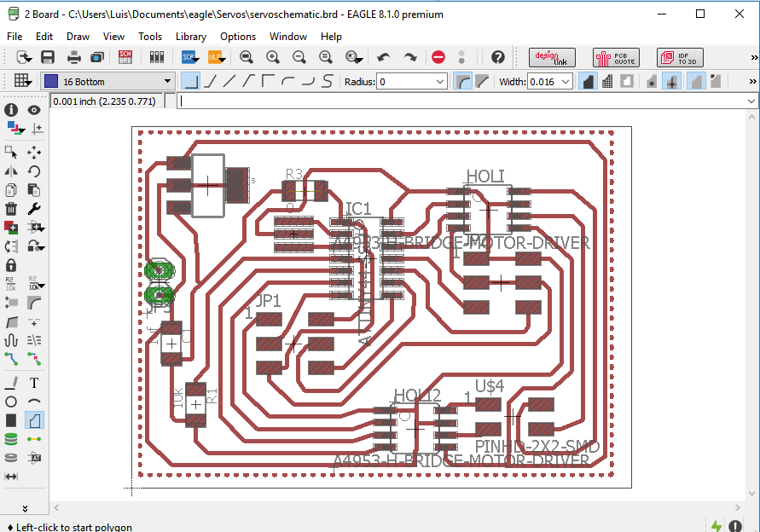Select the Paste tool
This screenshot has width=760, height=532.
[34, 190]
